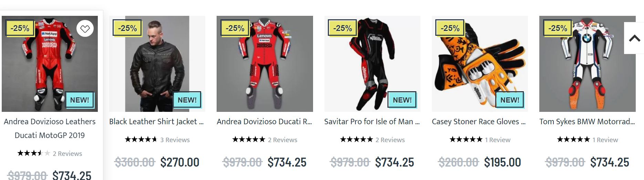Click star rating of Black Leather Shirt Jacket

point(141,140)
